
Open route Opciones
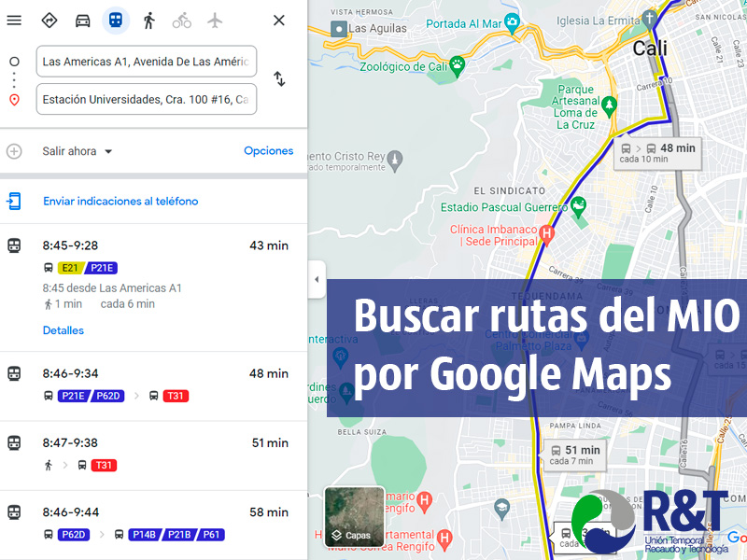tap(269, 151)
